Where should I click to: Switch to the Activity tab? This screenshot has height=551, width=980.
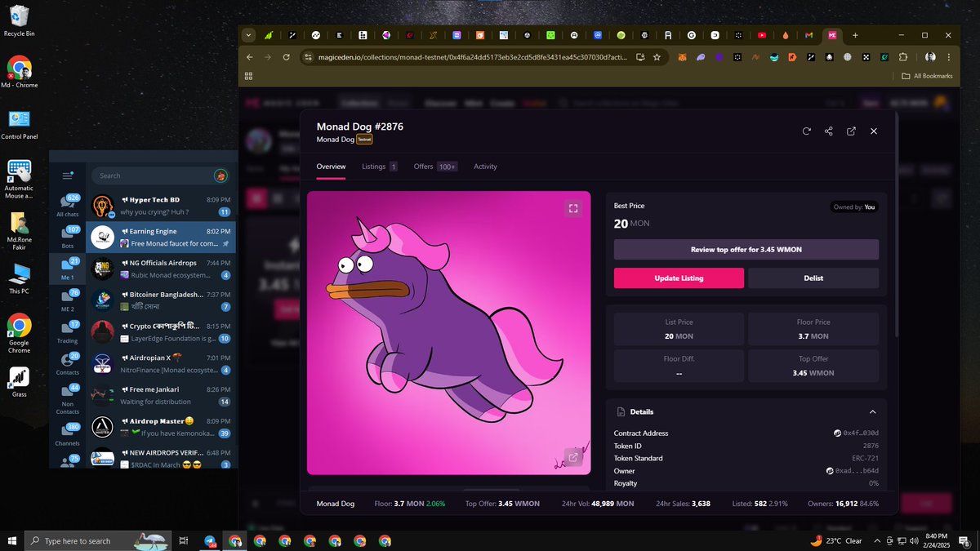[x=485, y=167]
